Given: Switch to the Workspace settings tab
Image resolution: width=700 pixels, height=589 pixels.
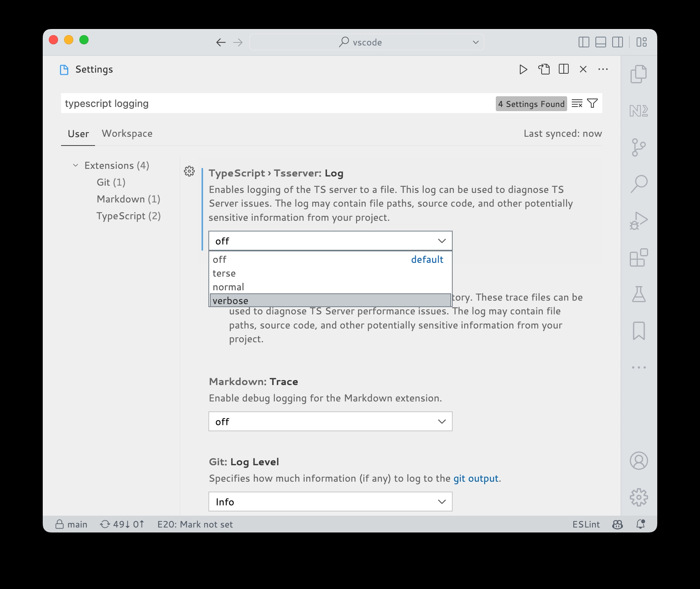Looking at the screenshot, I should point(127,133).
